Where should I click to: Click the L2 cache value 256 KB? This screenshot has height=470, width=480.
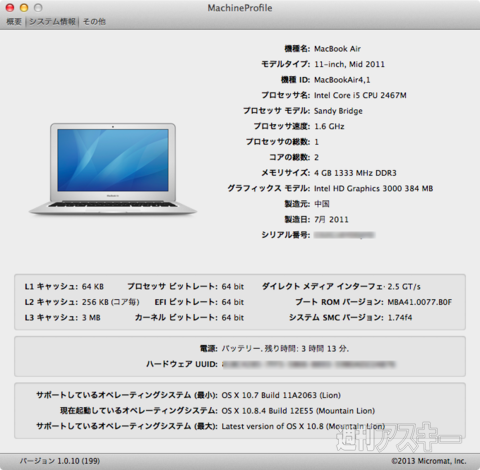110,302
